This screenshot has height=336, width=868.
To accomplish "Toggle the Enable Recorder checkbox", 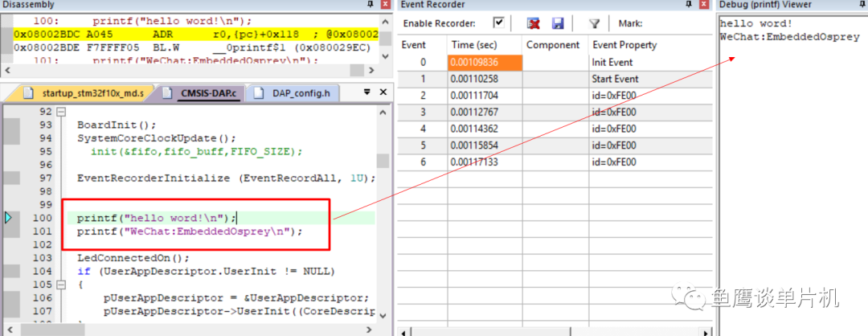I will click(499, 23).
